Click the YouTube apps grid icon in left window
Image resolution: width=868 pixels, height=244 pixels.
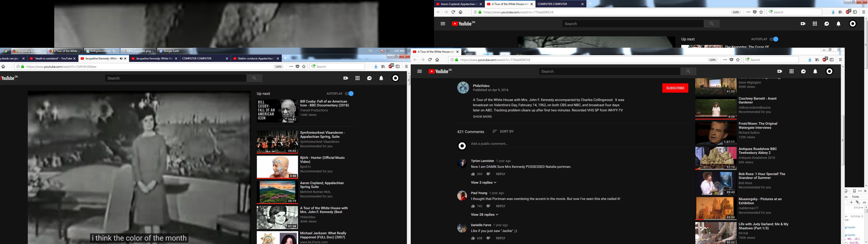point(358,78)
